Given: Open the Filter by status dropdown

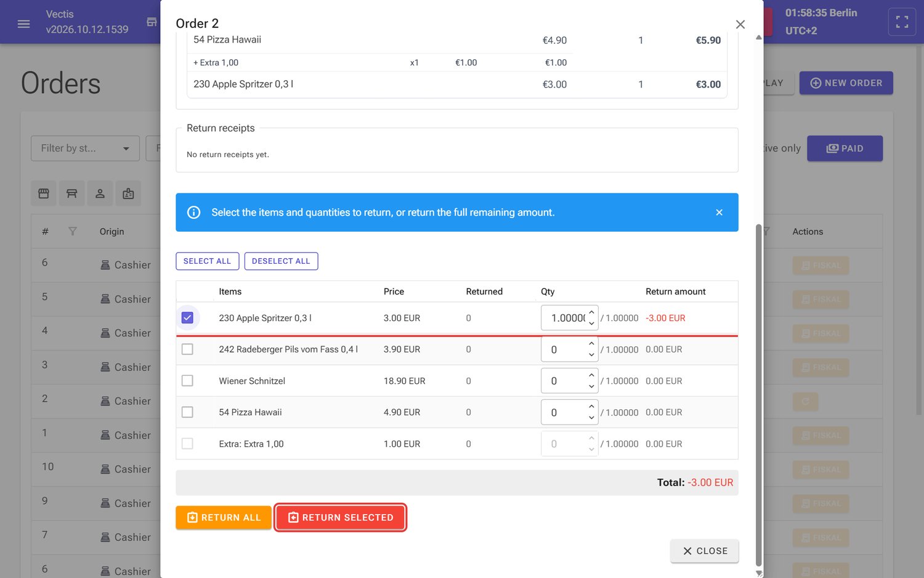Looking at the screenshot, I should 85,149.
